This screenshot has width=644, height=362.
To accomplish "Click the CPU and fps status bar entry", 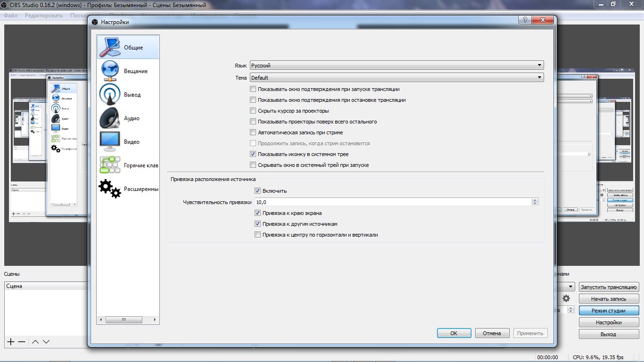I will click(x=598, y=357).
